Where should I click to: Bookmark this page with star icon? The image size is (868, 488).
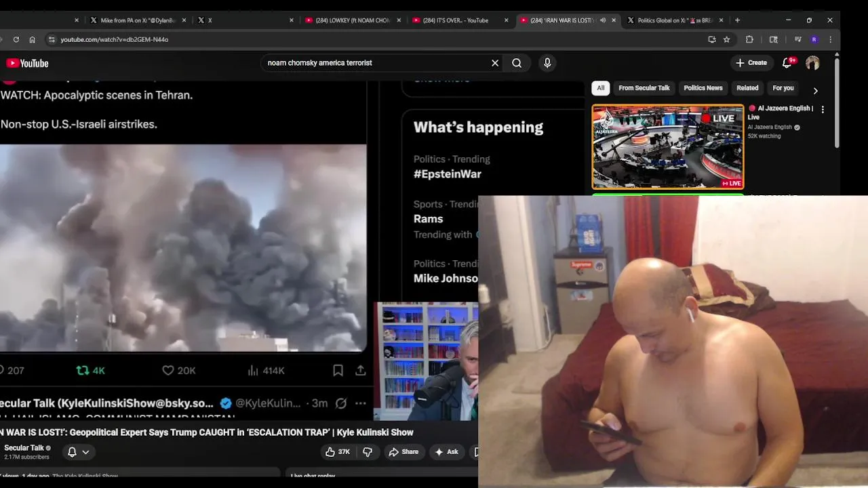coord(726,39)
